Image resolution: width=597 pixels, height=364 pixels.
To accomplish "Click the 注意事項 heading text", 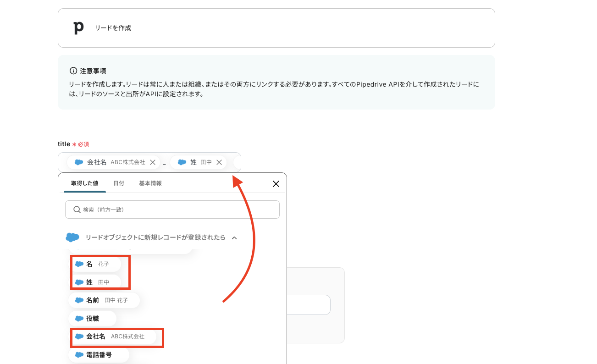I will click(x=93, y=71).
